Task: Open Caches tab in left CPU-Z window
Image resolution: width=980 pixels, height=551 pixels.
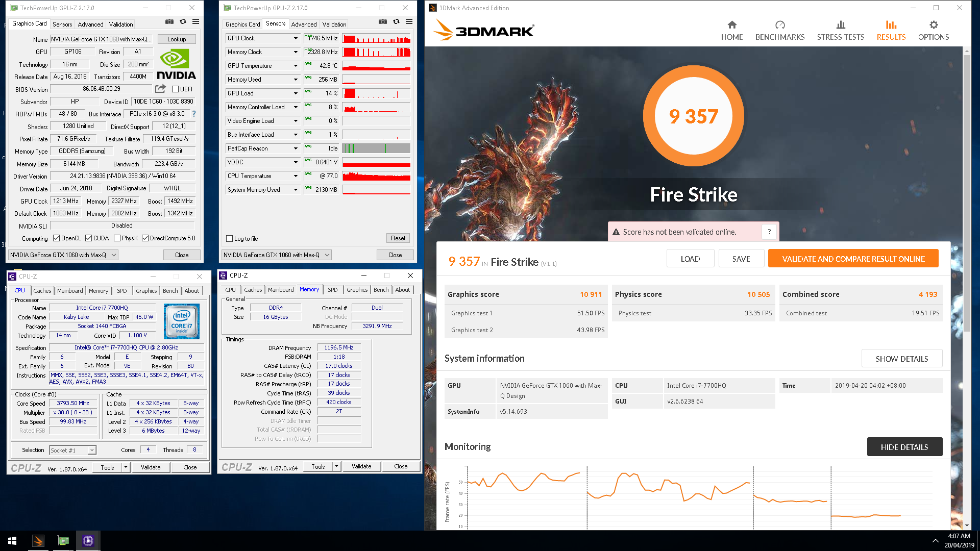Action: (42, 291)
